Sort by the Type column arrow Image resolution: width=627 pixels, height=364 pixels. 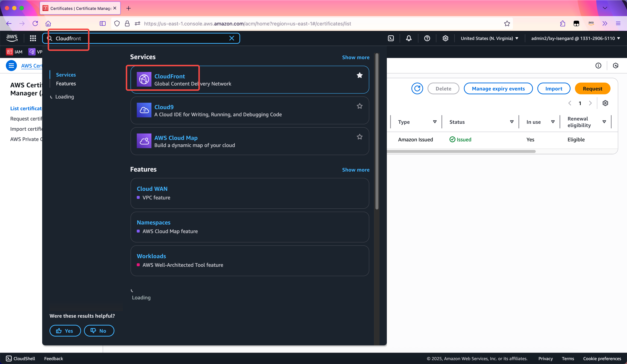pyautogui.click(x=435, y=122)
